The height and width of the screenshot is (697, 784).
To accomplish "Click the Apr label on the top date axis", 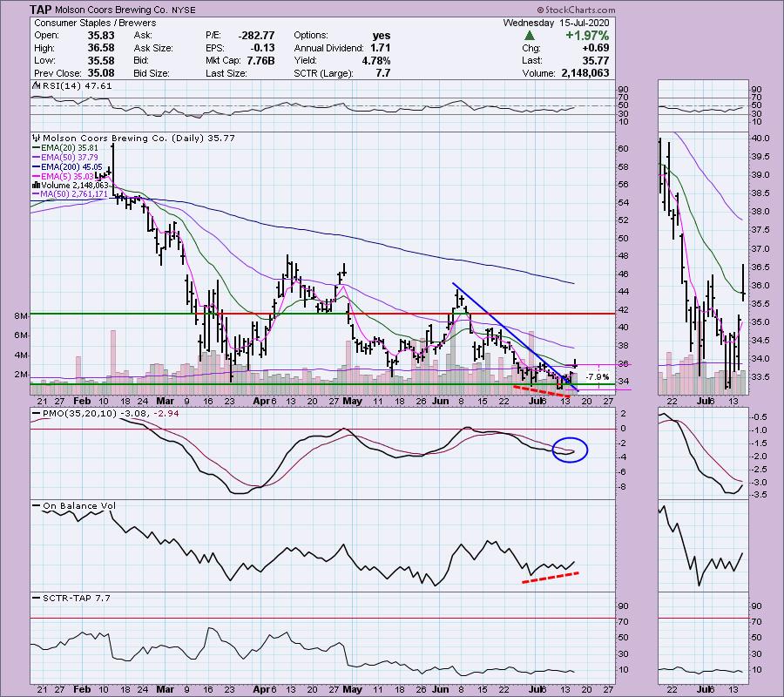I will (x=261, y=401).
